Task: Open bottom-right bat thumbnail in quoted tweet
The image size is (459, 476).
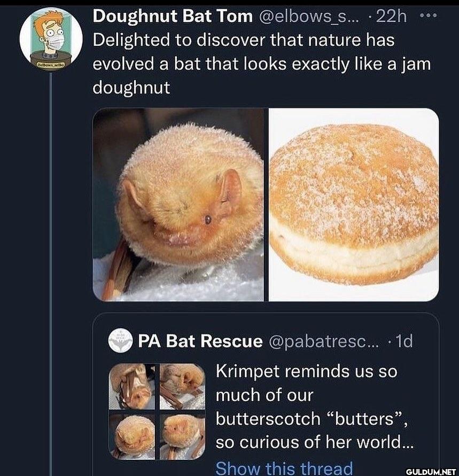Action: click(182, 436)
